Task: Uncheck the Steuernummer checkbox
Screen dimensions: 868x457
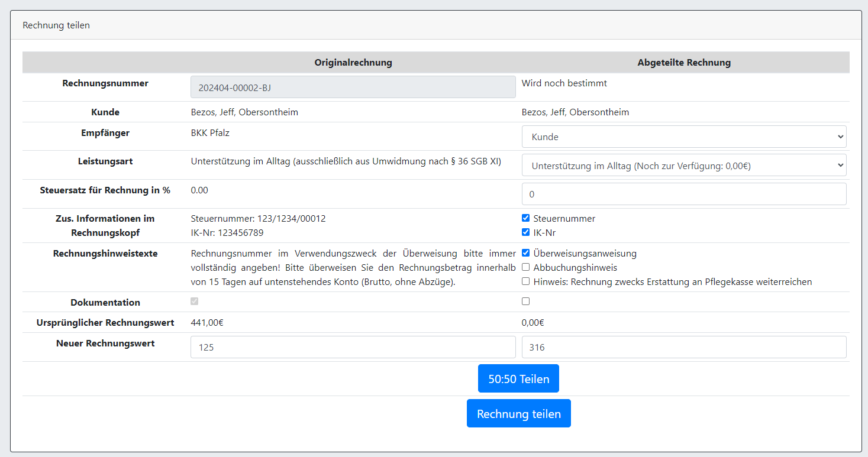Action: 525,218
